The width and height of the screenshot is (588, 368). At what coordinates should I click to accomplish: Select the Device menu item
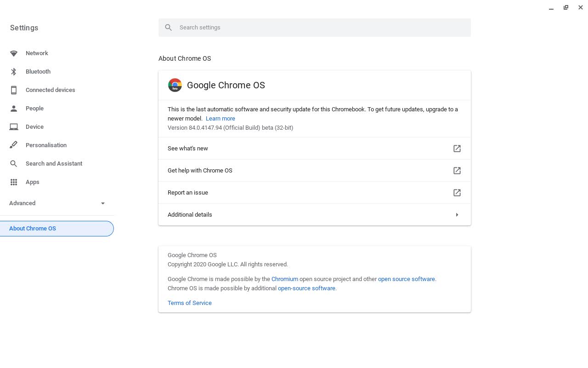click(x=34, y=127)
